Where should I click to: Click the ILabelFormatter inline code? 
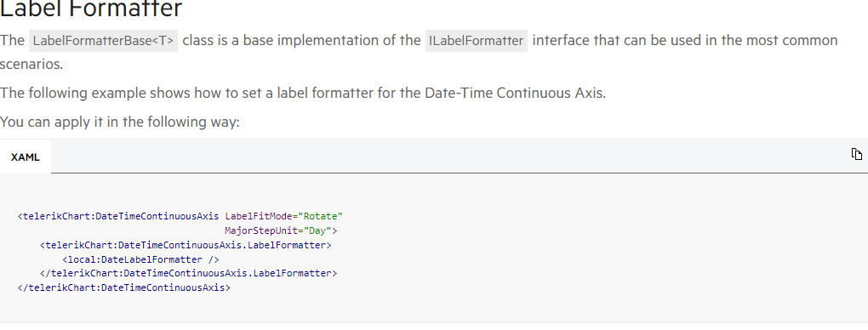(x=476, y=41)
